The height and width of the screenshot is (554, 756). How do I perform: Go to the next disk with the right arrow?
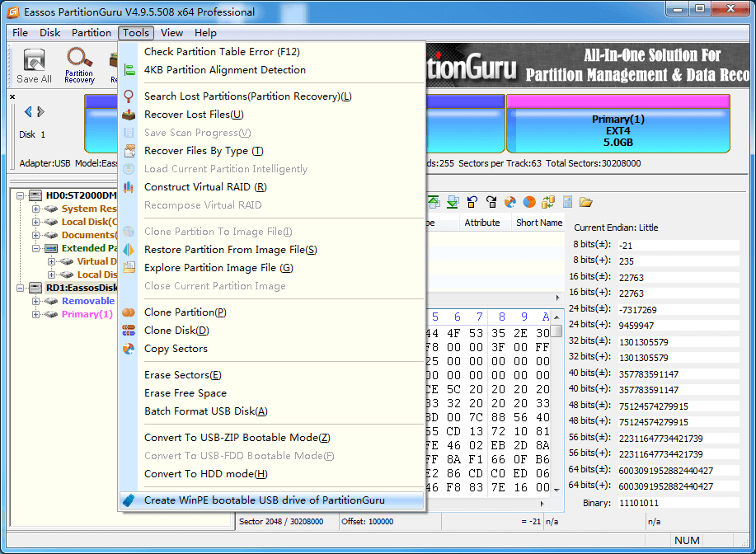point(41,112)
